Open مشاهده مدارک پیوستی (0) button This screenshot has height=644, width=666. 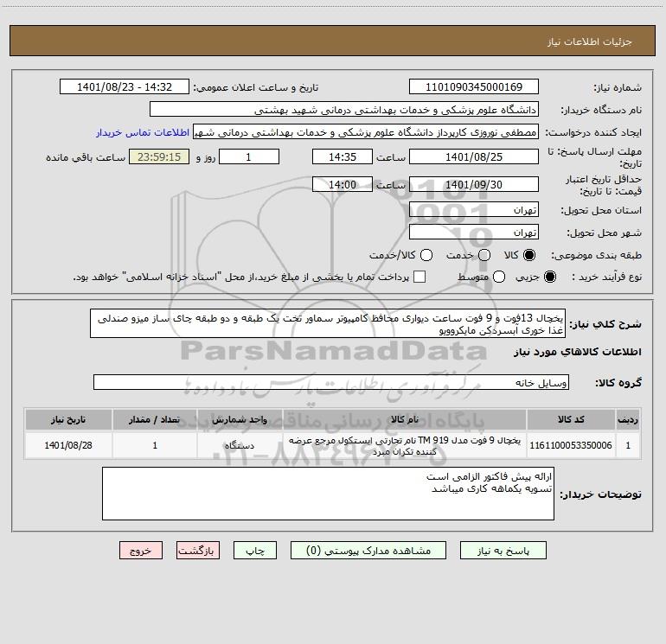368,551
